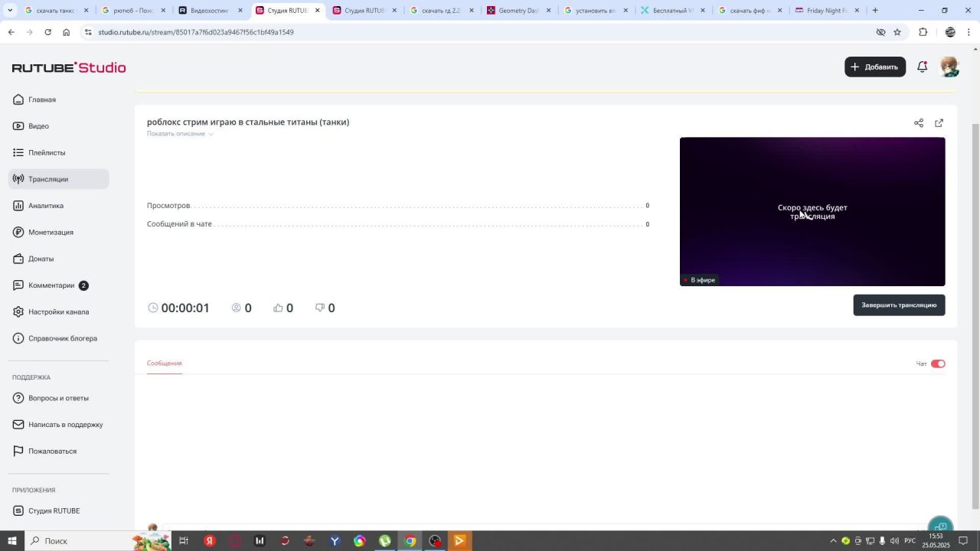Screen dimensions: 980x551
Task: Click the stream timer 00:00:01
Action: point(185,308)
